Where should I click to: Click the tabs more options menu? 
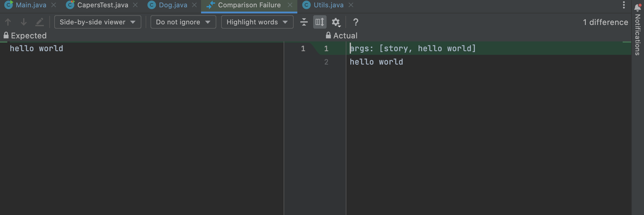coord(624,5)
